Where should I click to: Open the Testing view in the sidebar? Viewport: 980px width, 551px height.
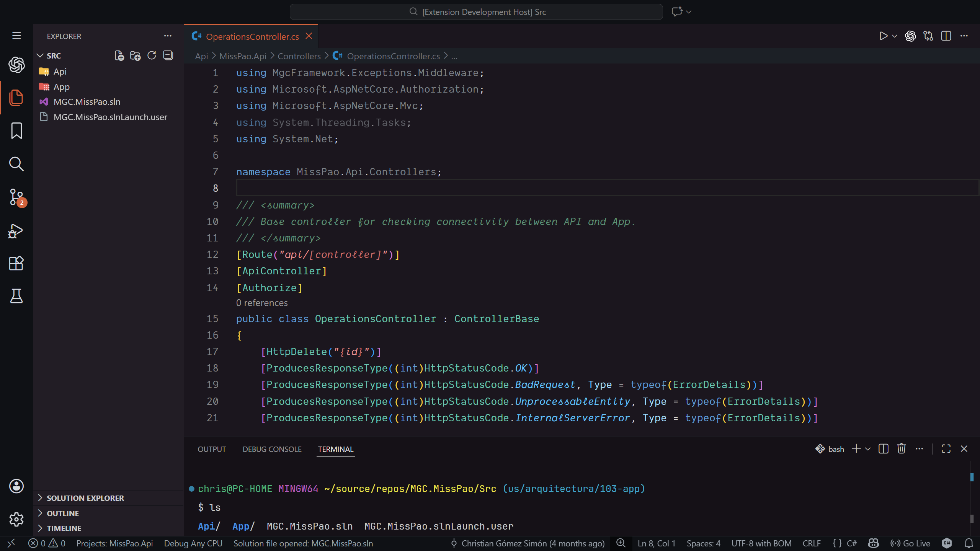click(x=16, y=296)
